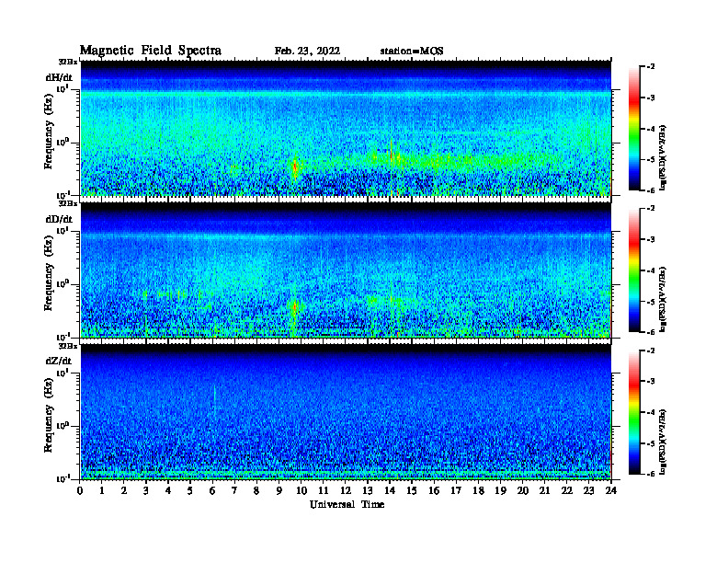
Task: Click the "Universal Time" axis title
Action: click(347, 504)
